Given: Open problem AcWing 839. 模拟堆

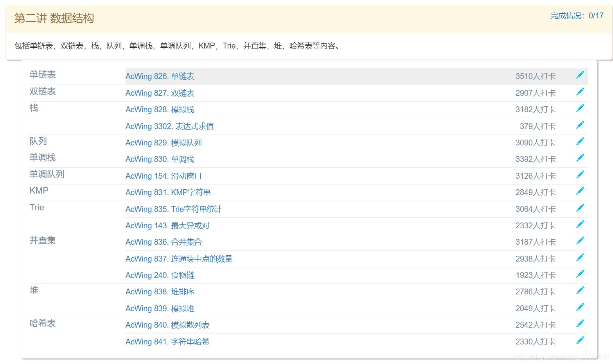Looking at the screenshot, I should tap(160, 308).
